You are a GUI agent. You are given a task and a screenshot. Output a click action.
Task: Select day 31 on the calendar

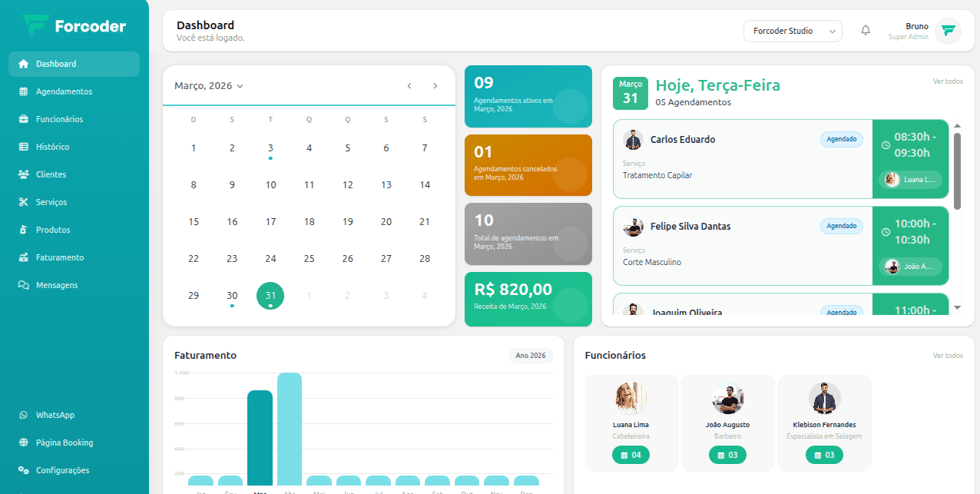pyautogui.click(x=270, y=295)
